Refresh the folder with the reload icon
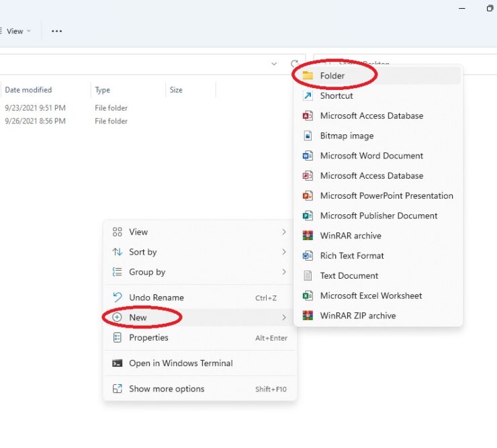Viewport: 497px width, 448px height. 295,64
